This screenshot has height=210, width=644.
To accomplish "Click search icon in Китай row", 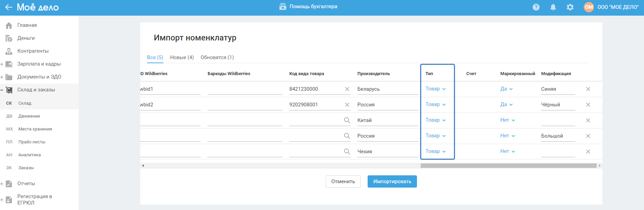I will (347, 120).
